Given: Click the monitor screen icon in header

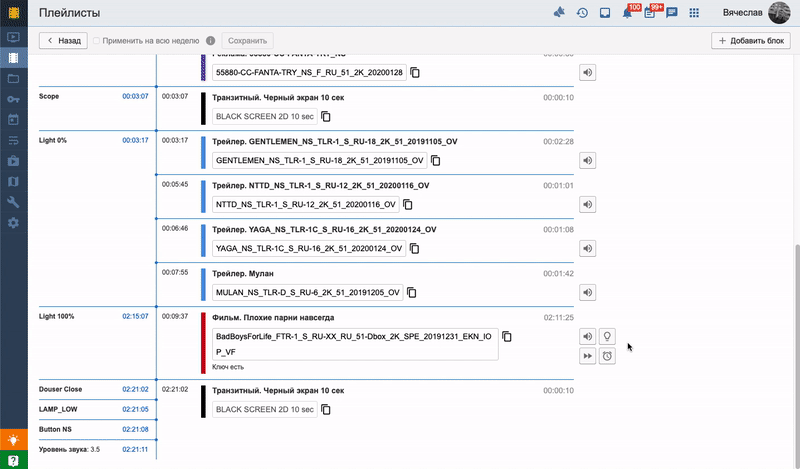Looking at the screenshot, I should [x=605, y=13].
